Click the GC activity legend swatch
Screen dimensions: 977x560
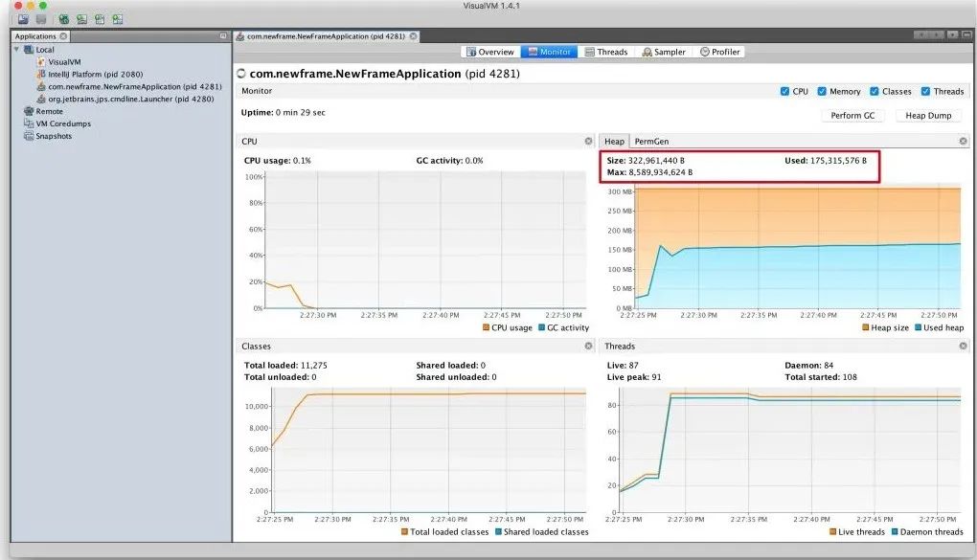(541, 327)
